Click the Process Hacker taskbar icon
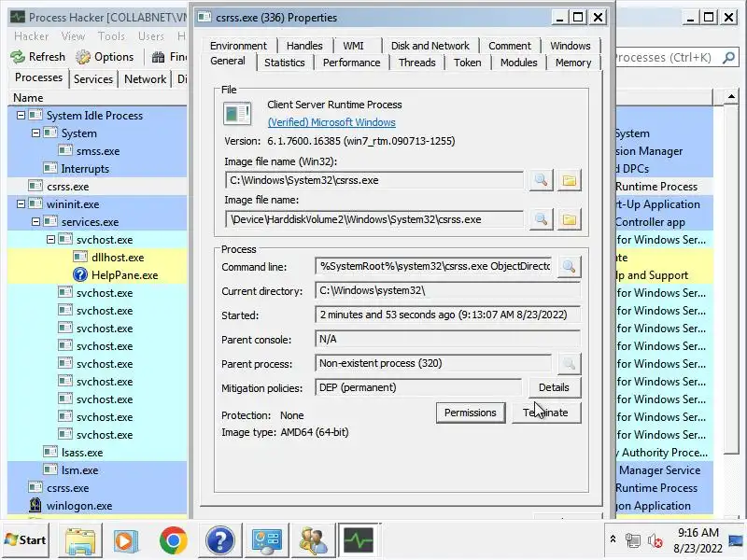This screenshot has height=560, width=747. coord(359,540)
